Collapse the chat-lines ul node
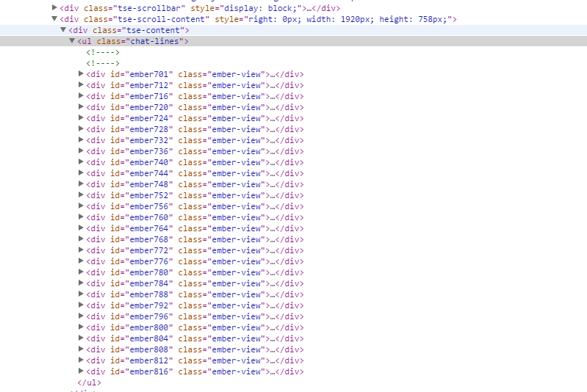The image size is (587, 392). pyautogui.click(x=72, y=40)
